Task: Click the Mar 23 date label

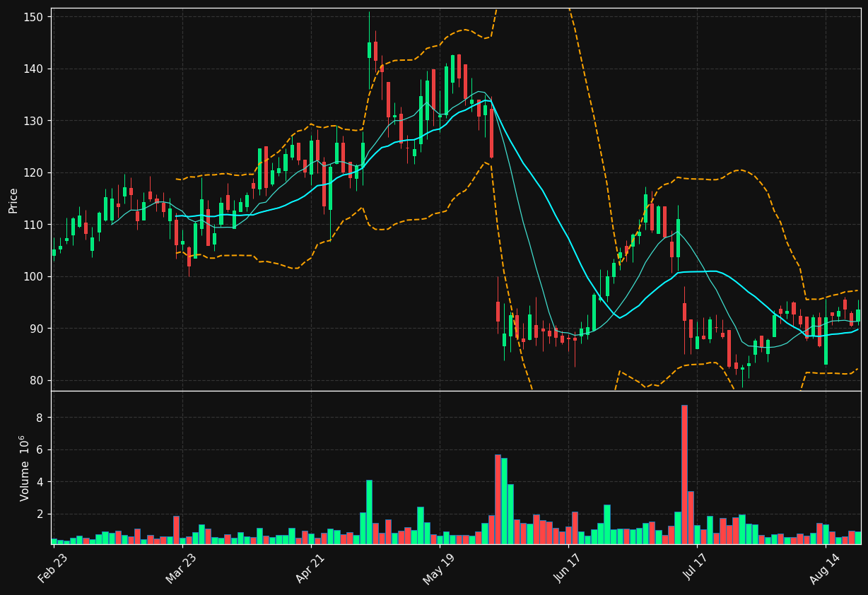Action: (182, 567)
